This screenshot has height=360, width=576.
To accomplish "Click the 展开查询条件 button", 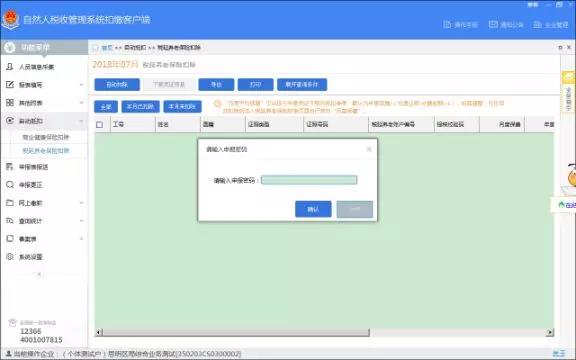I will [302, 84].
